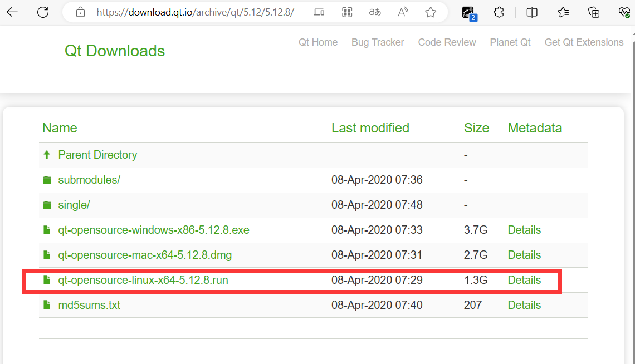
Task: Reload the page with the refresh icon
Action: (43, 12)
